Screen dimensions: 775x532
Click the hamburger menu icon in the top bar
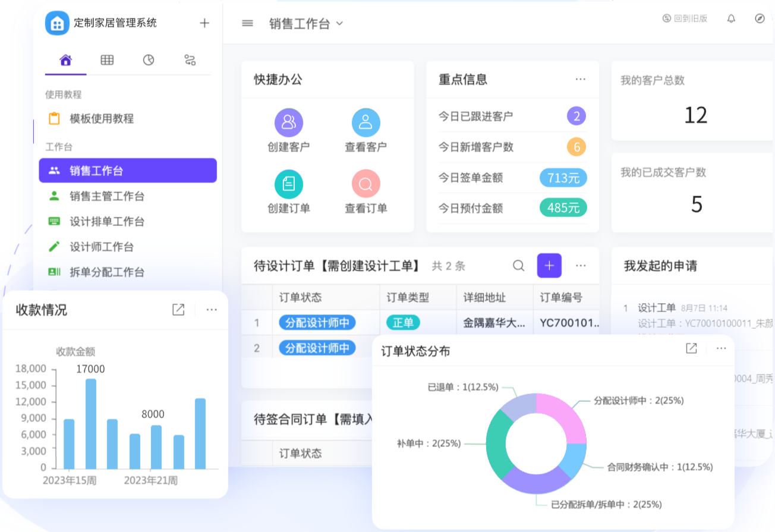coord(247,23)
